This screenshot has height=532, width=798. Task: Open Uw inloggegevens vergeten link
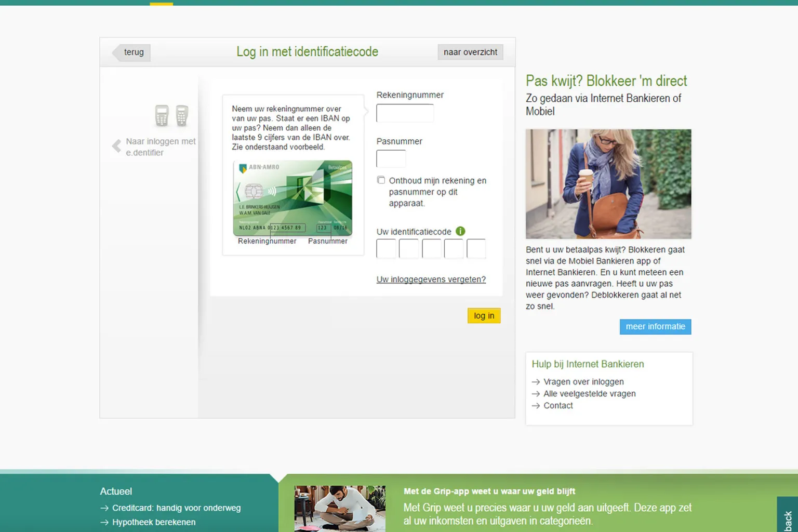click(x=431, y=280)
